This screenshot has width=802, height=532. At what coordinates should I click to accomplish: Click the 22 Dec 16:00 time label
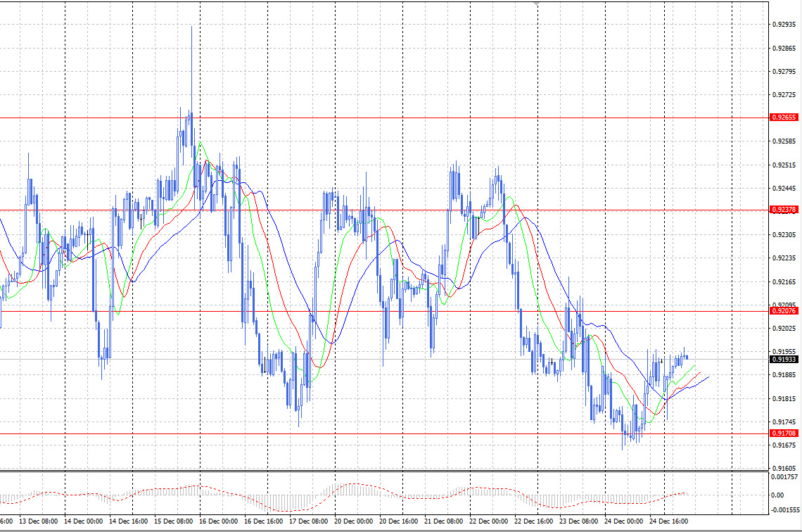pos(533,521)
